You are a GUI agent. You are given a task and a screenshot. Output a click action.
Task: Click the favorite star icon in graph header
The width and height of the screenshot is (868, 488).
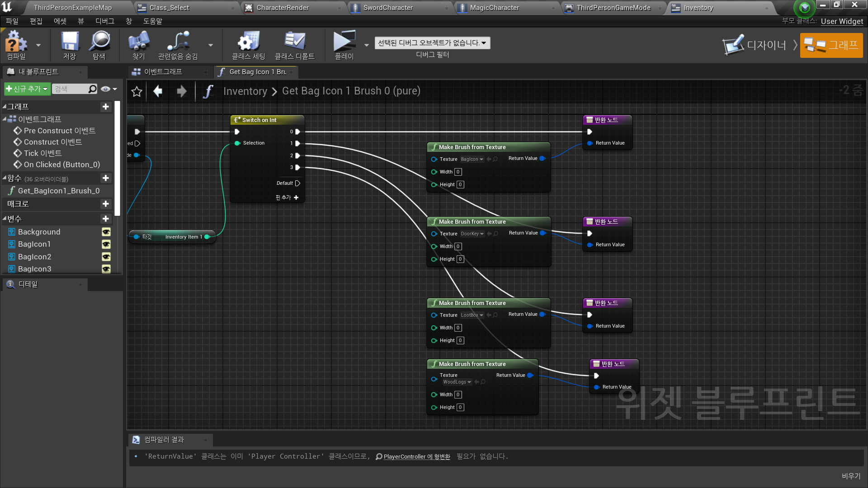137,92
